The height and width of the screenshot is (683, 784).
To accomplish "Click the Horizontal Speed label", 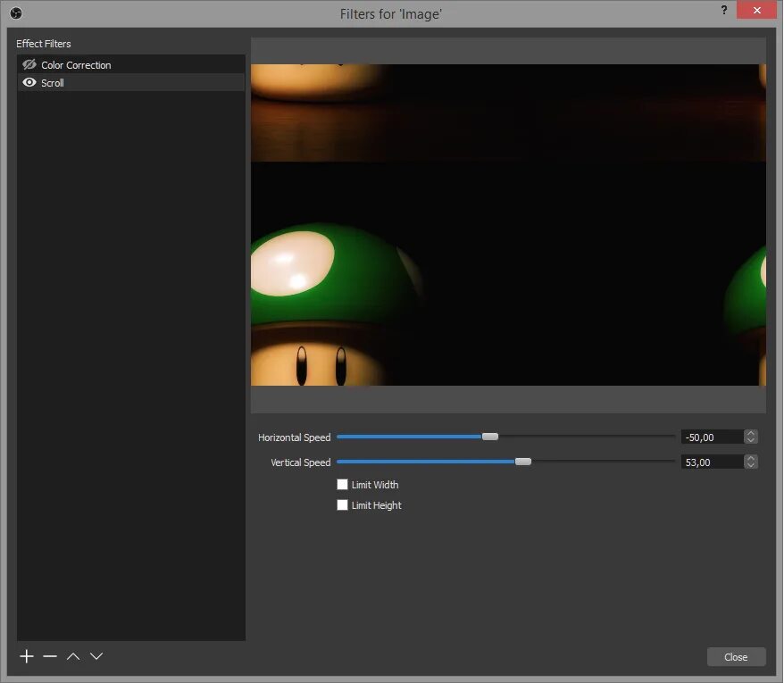I will (294, 437).
